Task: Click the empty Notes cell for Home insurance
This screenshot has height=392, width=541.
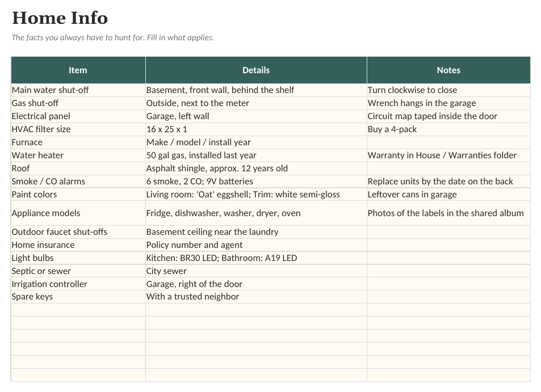Action: pos(448,246)
